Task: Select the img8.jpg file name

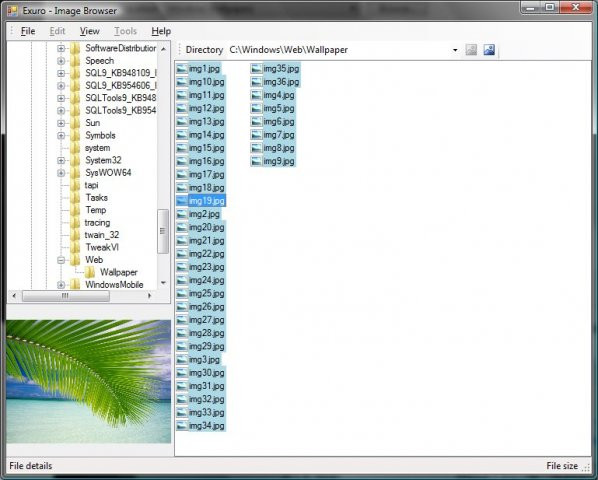Action: click(x=279, y=148)
